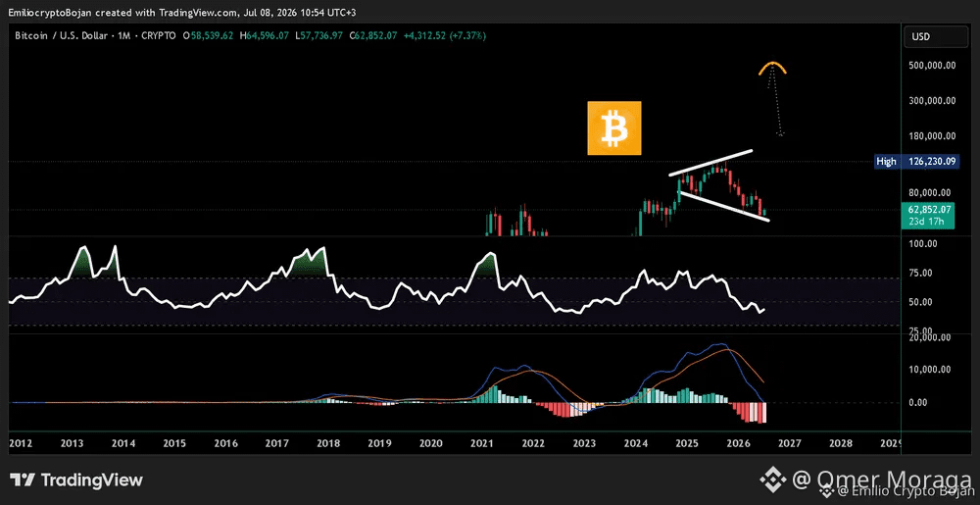The image size is (980, 505).
Task: Click the 2015 time axis label
Action: coord(174,443)
